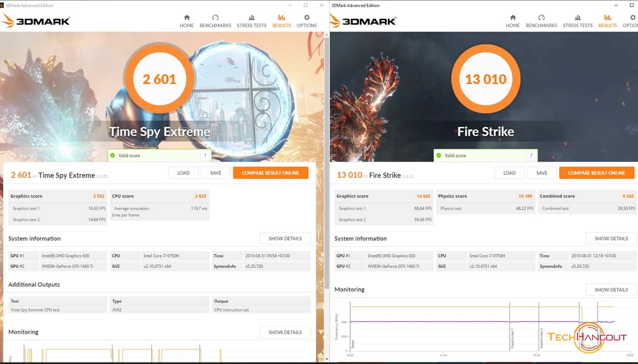Click the scroll-down arrow in Time Spy Extreme window
The height and width of the screenshot is (364, 638).
coord(327,360)
